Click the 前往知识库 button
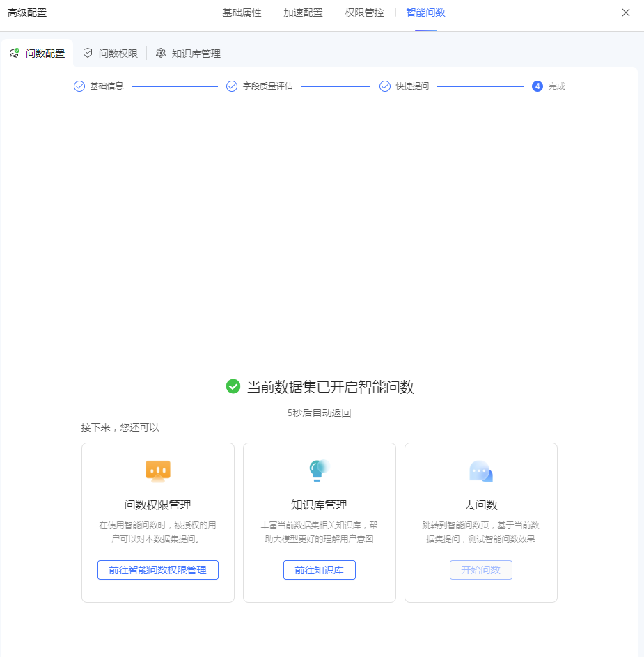 pos(320,570)
